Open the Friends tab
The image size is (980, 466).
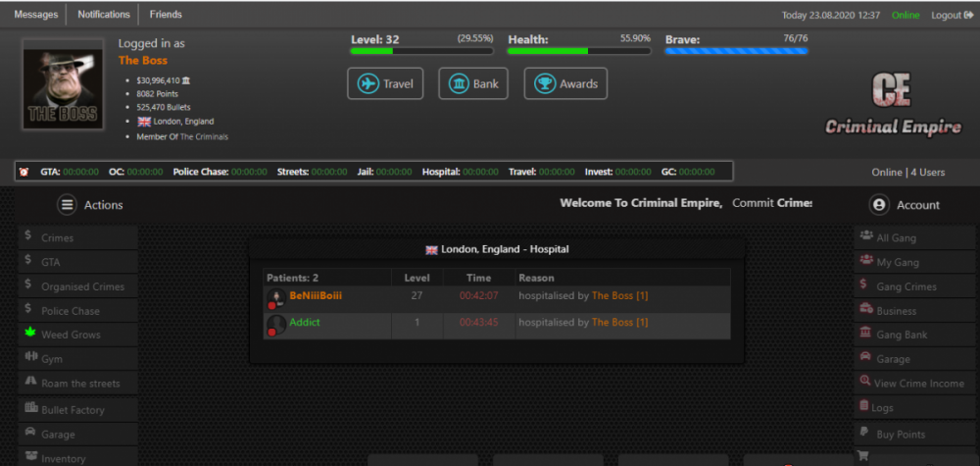pyautogui.click(x=166, y=15)
